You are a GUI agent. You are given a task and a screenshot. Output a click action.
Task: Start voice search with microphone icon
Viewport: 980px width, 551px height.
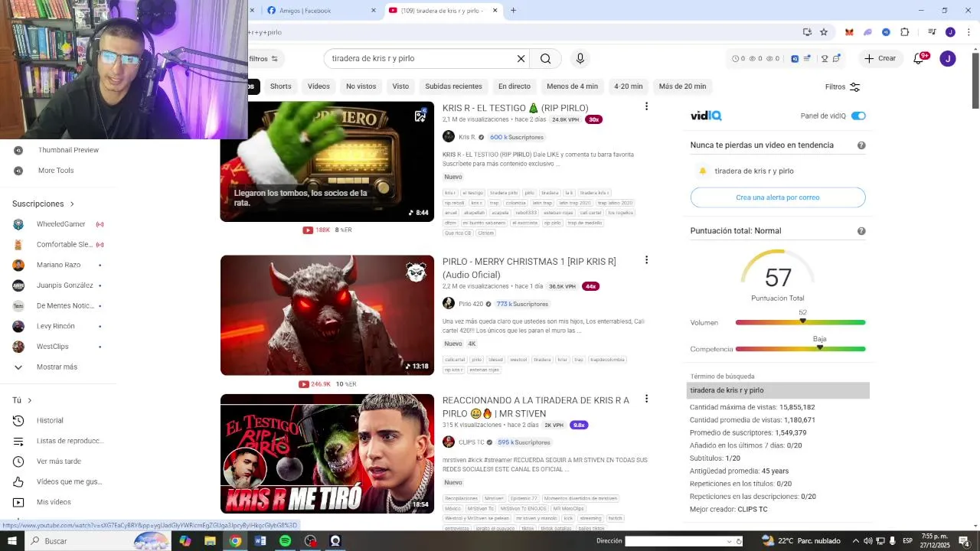[x=580, y=58]
